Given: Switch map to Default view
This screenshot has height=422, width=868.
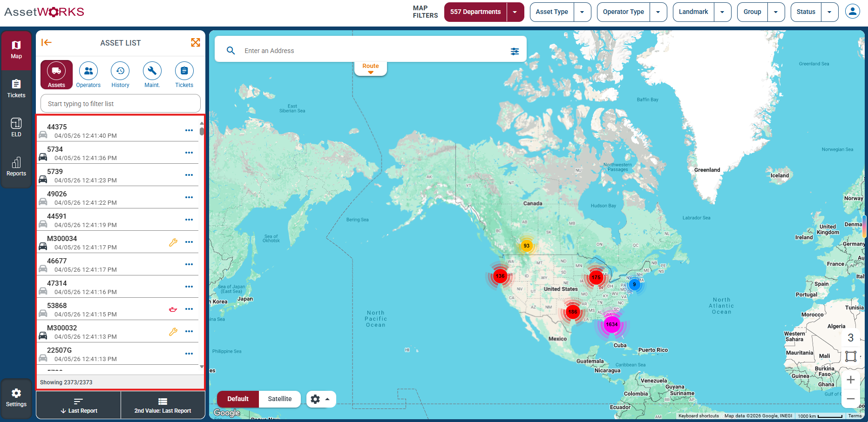Looking at the screenshot, I should click(x=238, y=399).
